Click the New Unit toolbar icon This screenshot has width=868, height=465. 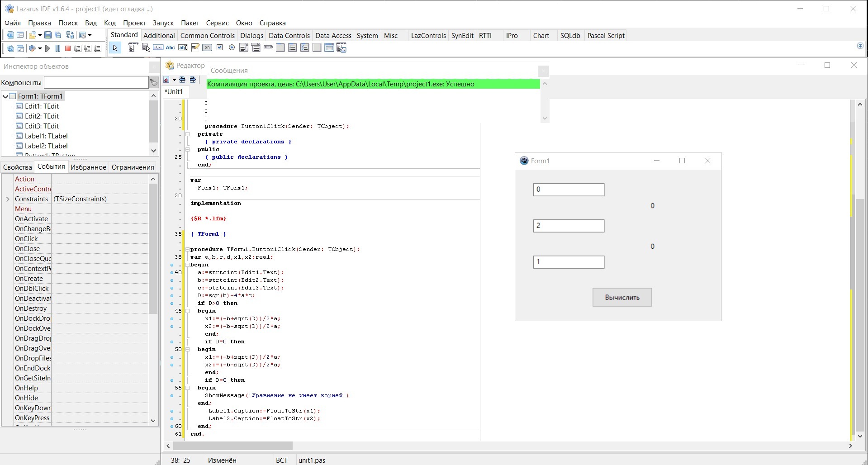pos(10,35)
